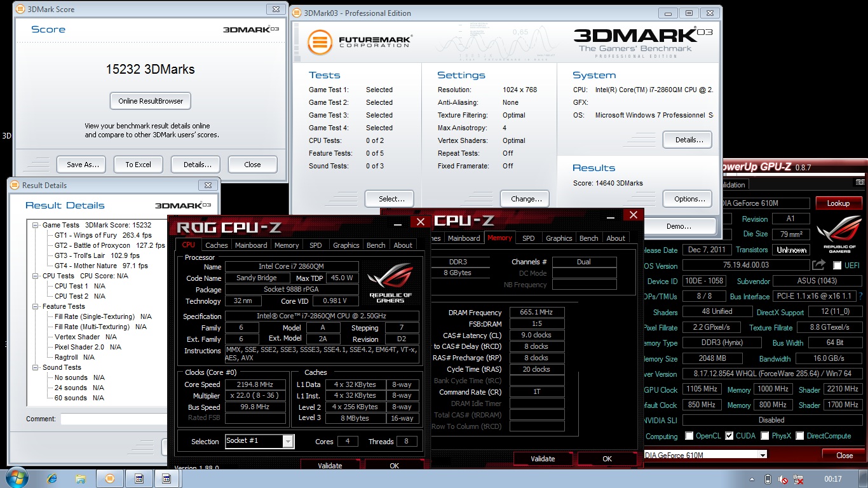This screenshot has width=868, height=488.
Task: Click Save As... in the 3DMark Score window
Action: click(81, 164)
